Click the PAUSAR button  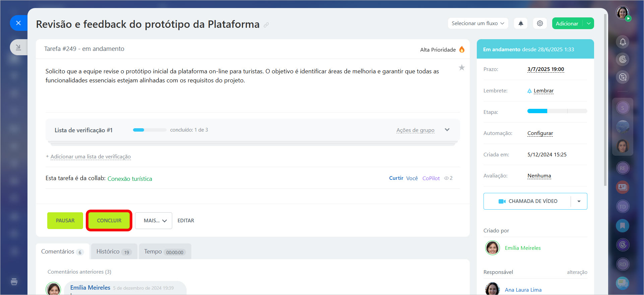65,221
